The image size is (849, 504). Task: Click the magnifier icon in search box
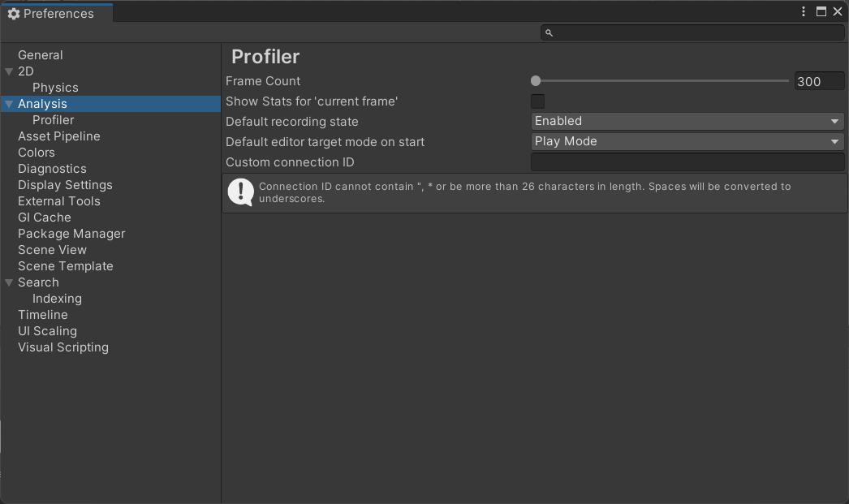pyautogui.click(x=549, y=32)
